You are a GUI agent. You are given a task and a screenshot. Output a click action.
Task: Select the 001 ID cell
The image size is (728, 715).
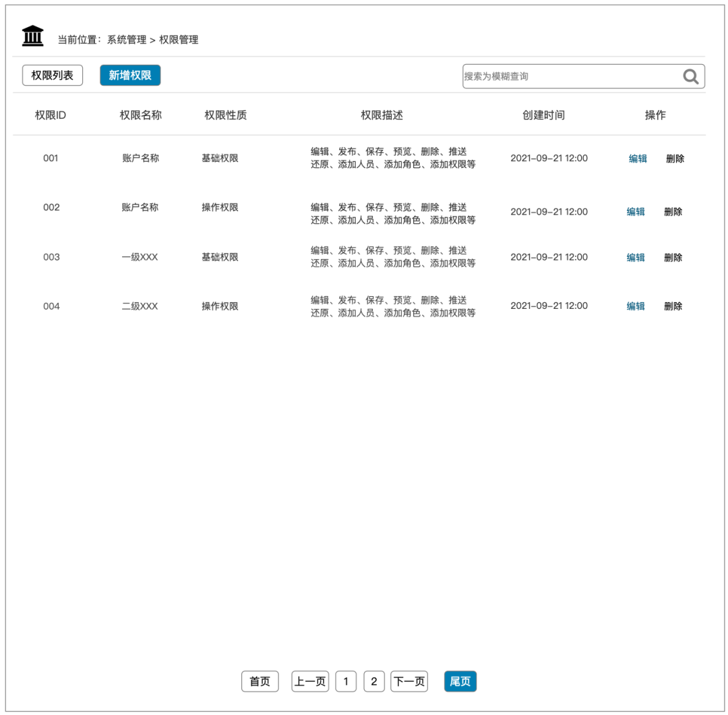pos(51,159)
